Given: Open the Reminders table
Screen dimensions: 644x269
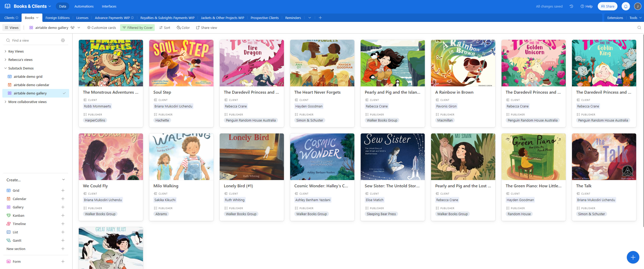Looking at the screenshot, I should (x=293, y=18).
